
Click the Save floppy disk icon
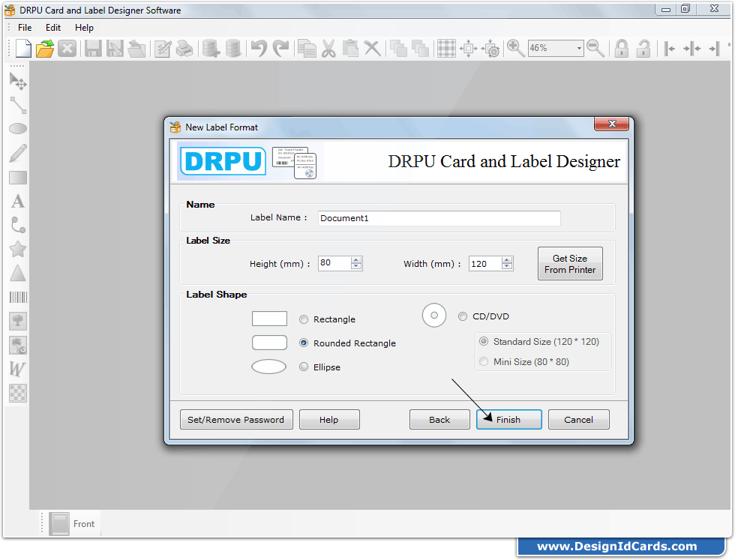pos(93,48)
